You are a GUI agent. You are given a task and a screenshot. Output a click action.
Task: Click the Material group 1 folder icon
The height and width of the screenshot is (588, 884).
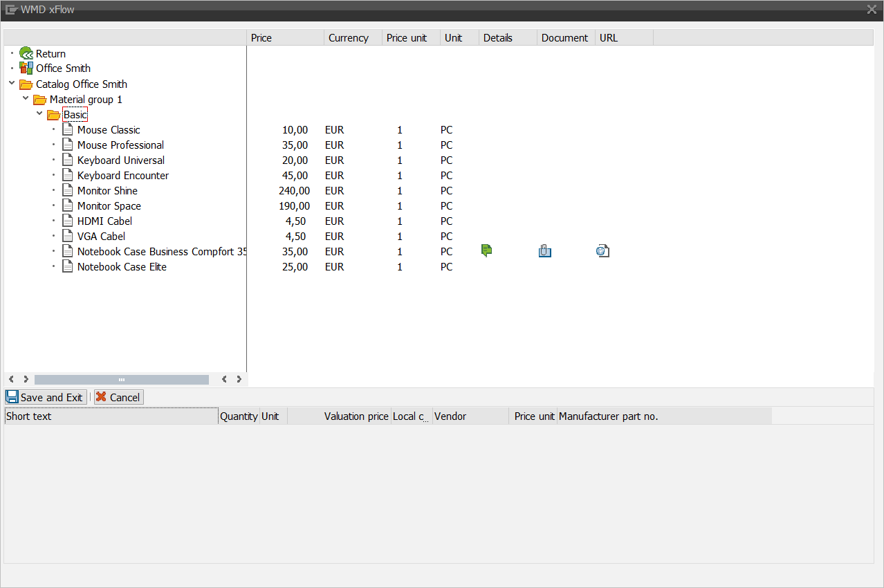pyautogui.click(x=40, y=100)
